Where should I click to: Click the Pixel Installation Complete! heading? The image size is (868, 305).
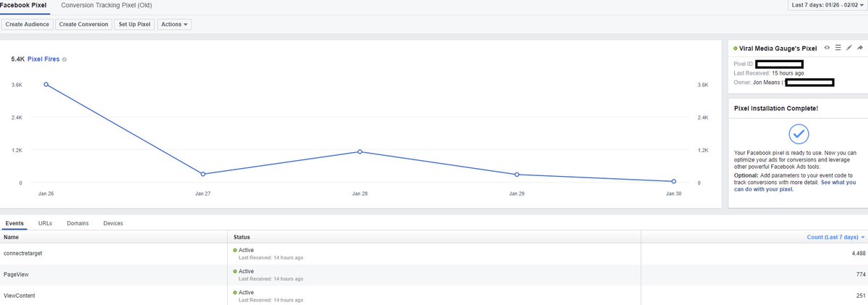(776, 108)
